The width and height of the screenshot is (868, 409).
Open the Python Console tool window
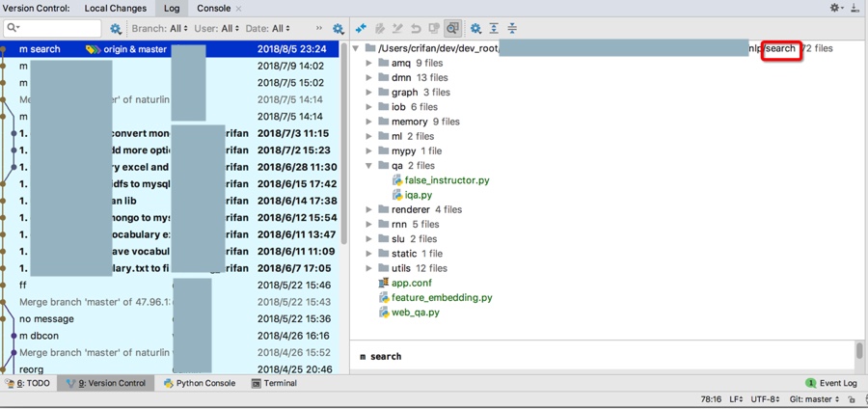200,383
